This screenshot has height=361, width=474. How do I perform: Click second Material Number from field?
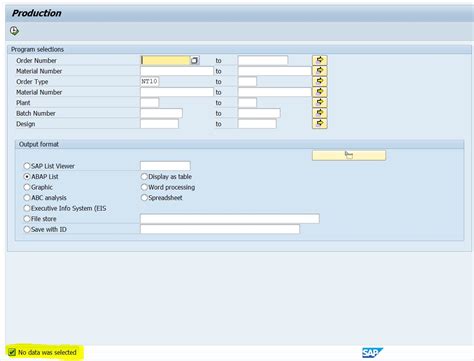177,92
